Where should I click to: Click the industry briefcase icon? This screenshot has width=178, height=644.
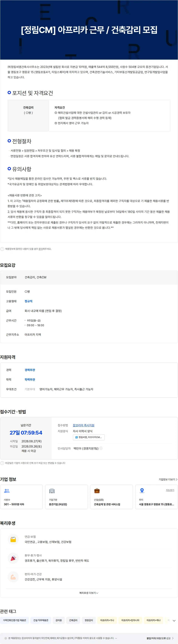(x=97, y=491)
